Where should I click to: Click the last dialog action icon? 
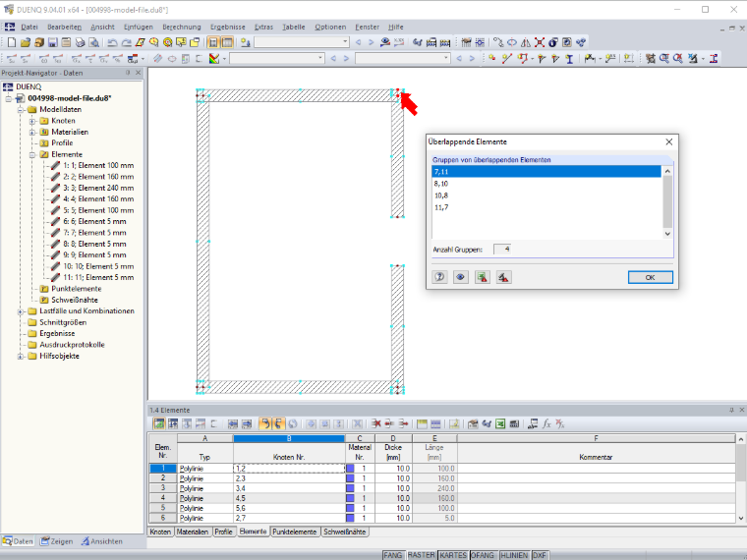pyautogui.click(x=503, y=277)
